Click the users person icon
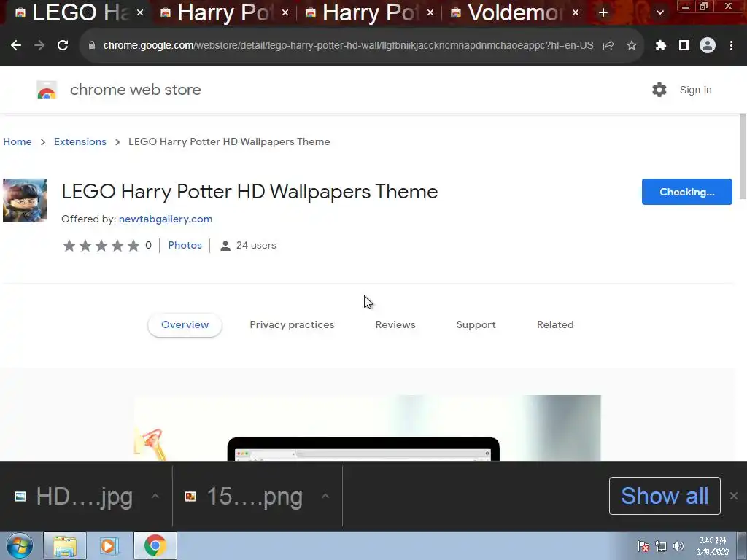Image resolution: width=747 pixels, height=560 pixels. coord(225,246)
